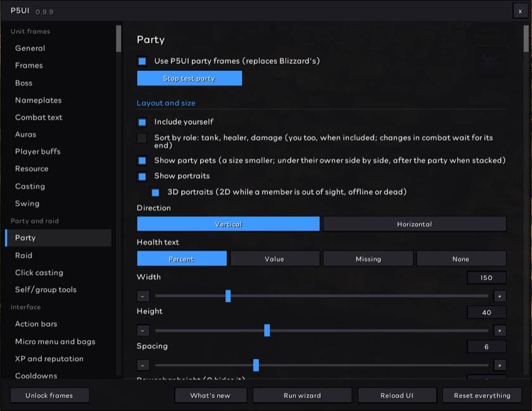This screenshot has height=411, width=532.
Task: Open Raid settings page
Action: click(58, 255)
